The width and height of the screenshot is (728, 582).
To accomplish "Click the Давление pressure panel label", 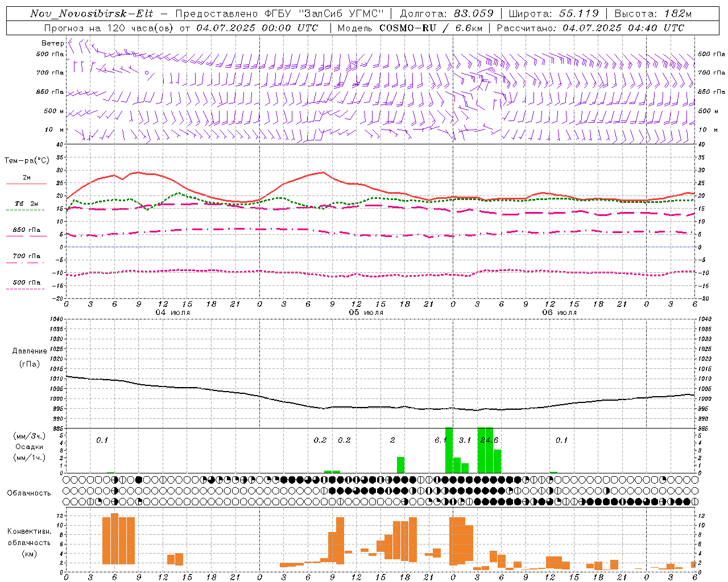I will pyautogui.click(x=30, y=351).
